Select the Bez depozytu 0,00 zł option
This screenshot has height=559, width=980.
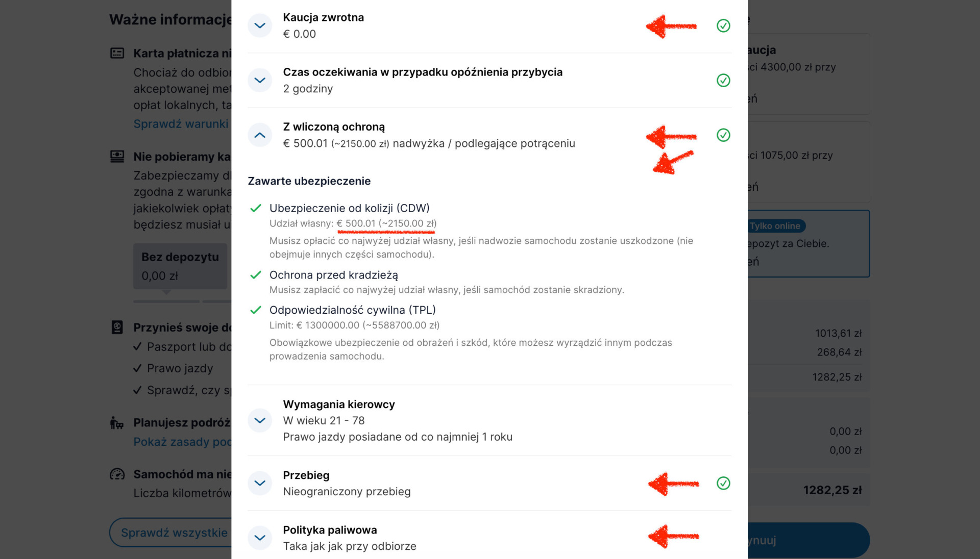coord(180,266)
